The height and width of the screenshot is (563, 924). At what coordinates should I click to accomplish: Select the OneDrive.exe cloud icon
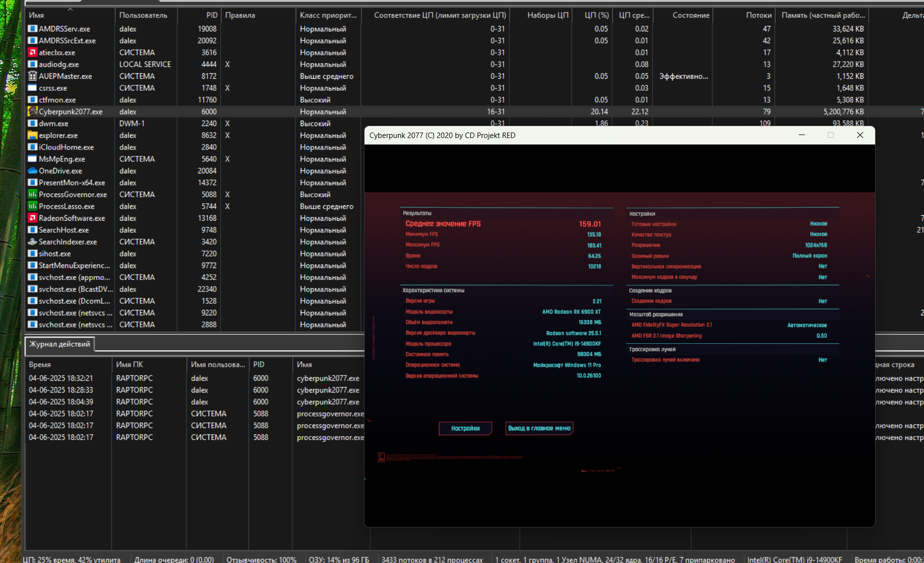(x=32, y=171)
